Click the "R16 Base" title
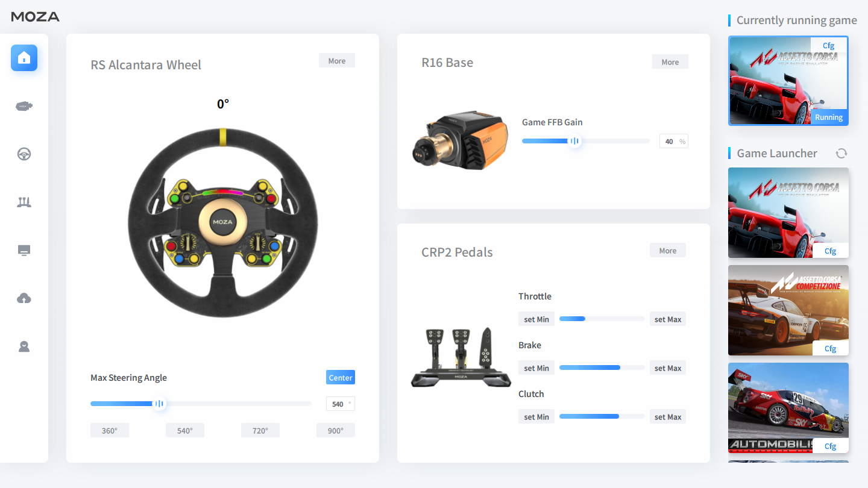 [x=447, y=63]
